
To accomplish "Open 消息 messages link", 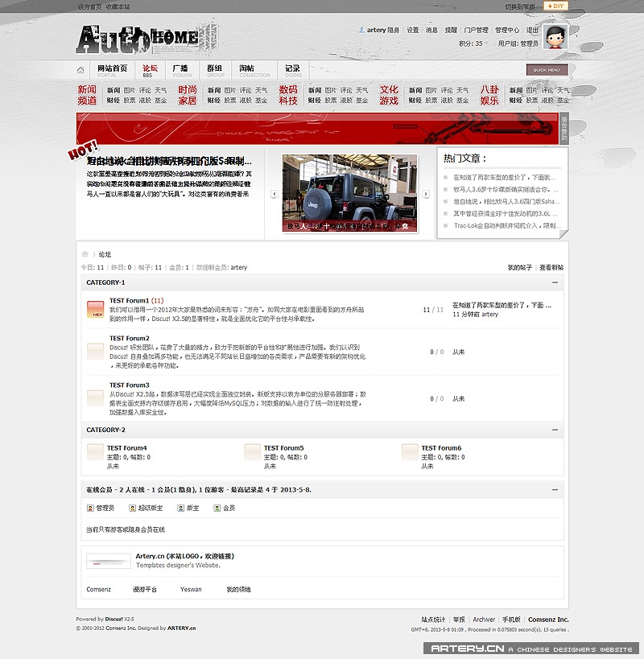I will [x=431, y=30].
